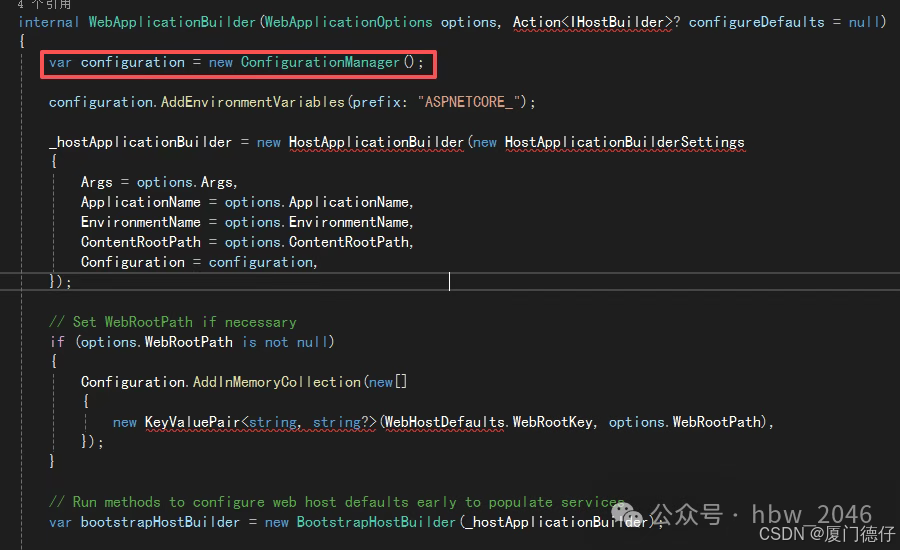Click the '// Set WebRootPath if necessary' comment
900x550 pixels.
click(x=173, y=322)
